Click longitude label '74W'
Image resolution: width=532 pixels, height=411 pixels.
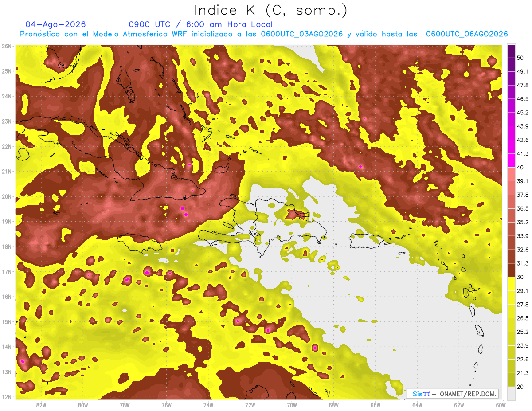click(208, 405)
